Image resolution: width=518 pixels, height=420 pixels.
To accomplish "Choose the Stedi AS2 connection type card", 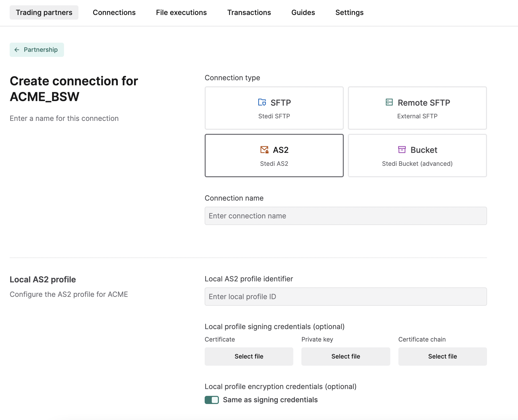I will tap(274, 156).
